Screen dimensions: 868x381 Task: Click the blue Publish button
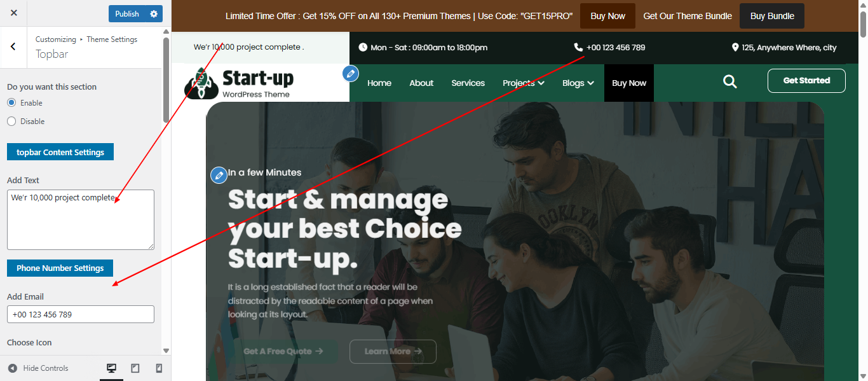tap(127, 14)
